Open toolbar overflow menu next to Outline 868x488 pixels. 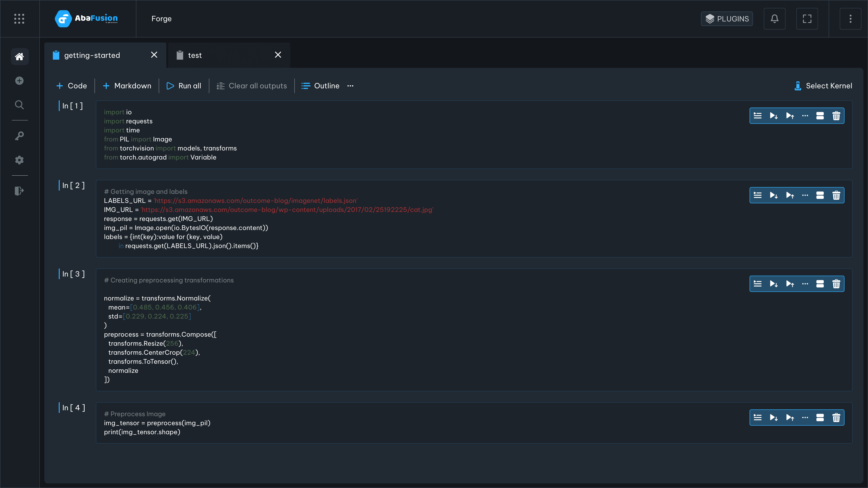pos(350,86)
